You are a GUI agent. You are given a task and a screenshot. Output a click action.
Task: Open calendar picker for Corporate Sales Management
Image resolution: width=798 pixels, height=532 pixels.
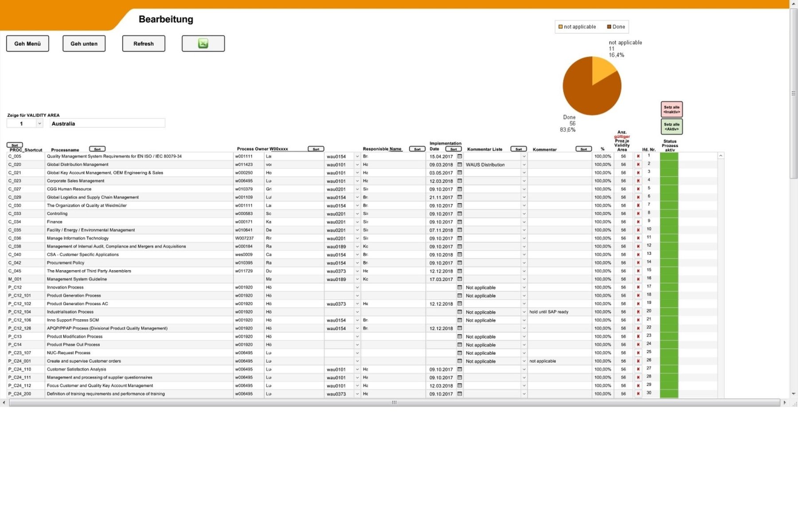pyautogui.click(x=459, y=181)
